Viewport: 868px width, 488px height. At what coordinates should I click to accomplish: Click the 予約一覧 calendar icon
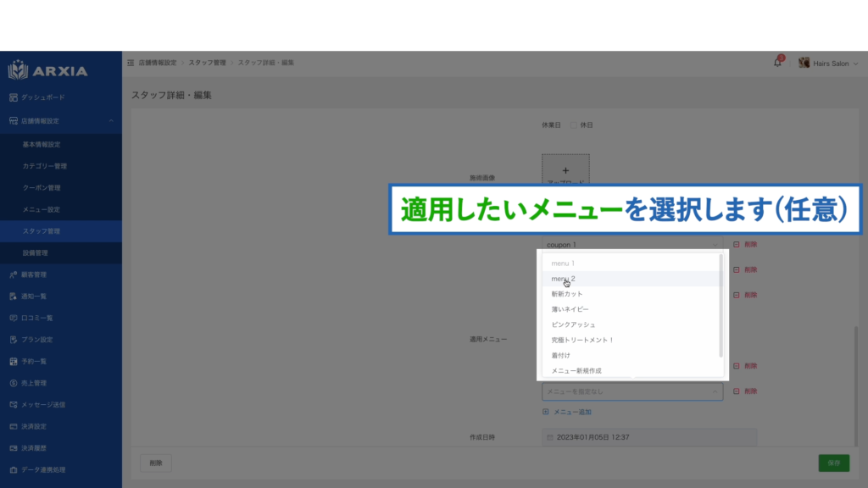(14, 361)
